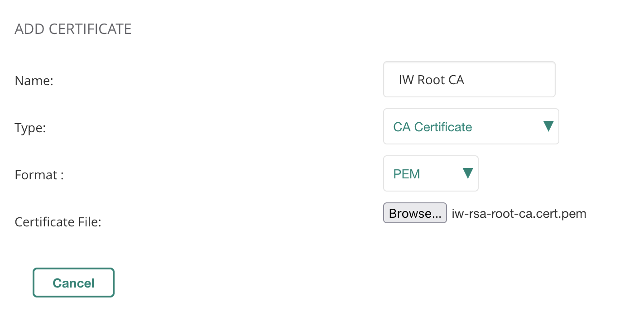Viewport: 644px width, 326px height.
Task: Expand the CA Certificate selector
Action: (471, 127)
